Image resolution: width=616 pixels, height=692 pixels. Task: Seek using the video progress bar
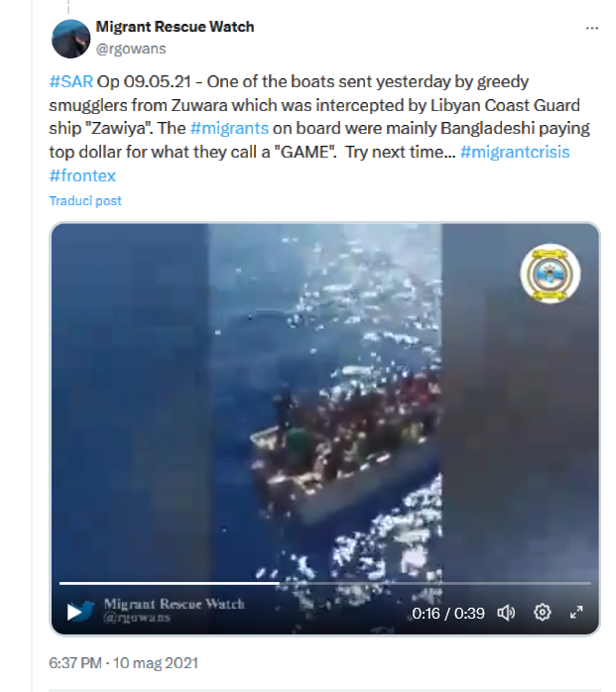pos(325,583)
